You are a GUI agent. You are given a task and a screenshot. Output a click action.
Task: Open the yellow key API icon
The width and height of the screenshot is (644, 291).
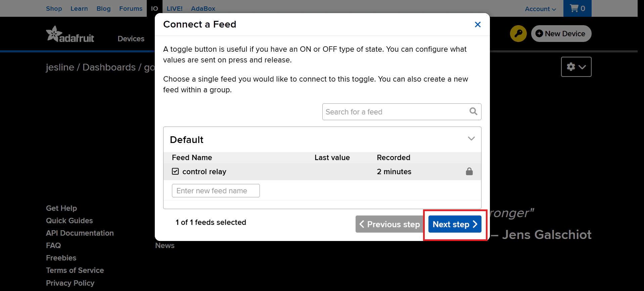point(518,34)
